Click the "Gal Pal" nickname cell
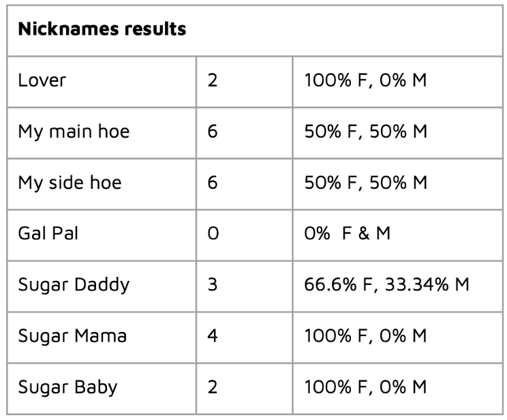Image resolution: width=507 pixels, height=420 pixels. point(49,234)
